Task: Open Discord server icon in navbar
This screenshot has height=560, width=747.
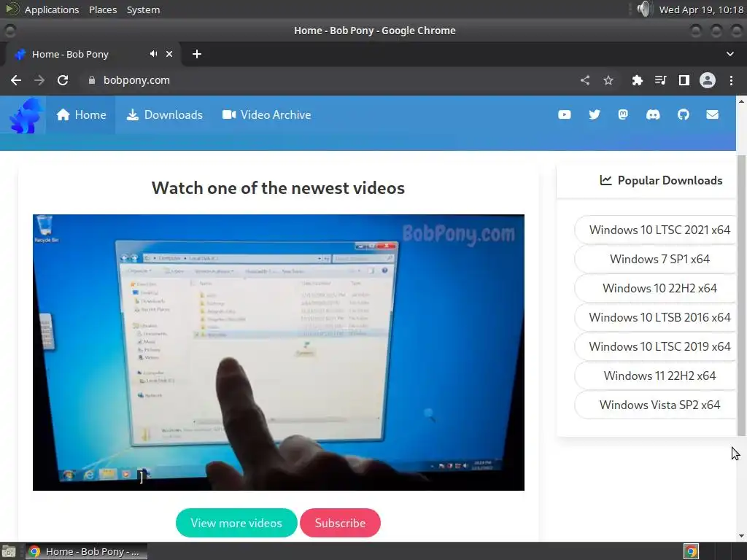Action: 653,114
